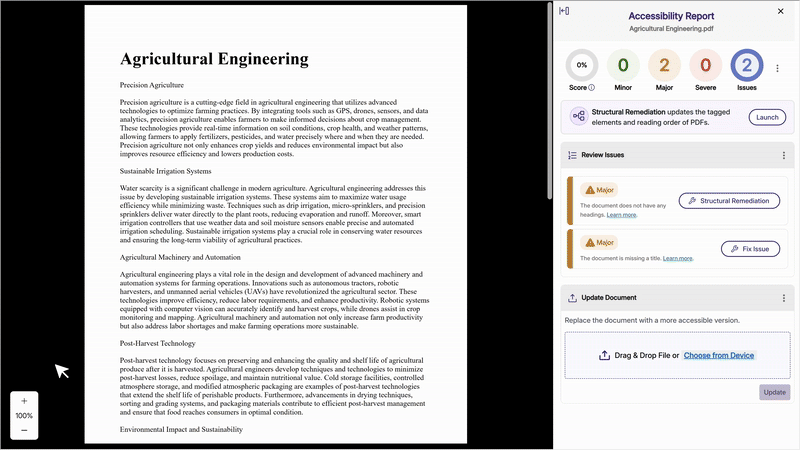Screen dimensions: 800x450
Task: Open the Update Document options menu
Action: [x=783, y=298]
